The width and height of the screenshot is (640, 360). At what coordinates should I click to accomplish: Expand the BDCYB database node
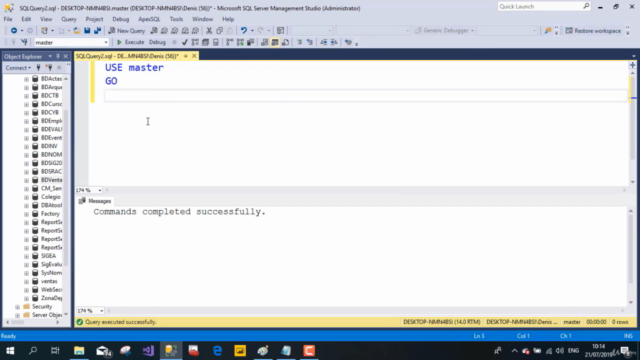[27, 113]
